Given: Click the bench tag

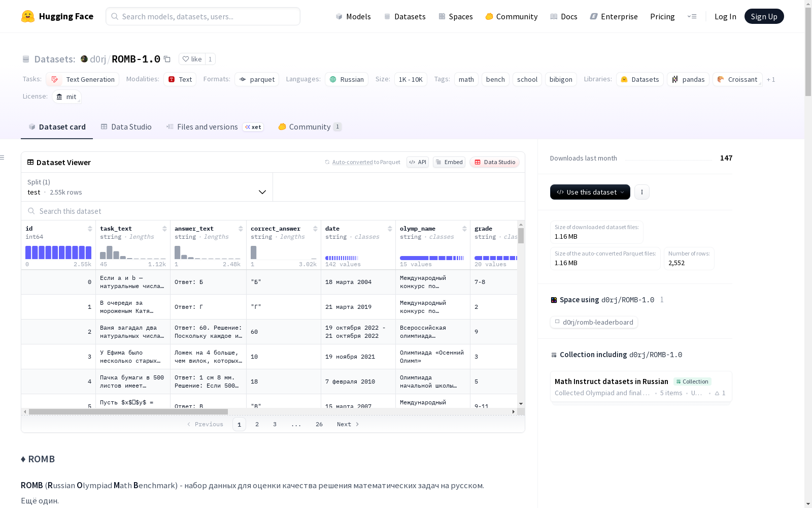Looking at the screenshot, I should click(x=495, y=79).
